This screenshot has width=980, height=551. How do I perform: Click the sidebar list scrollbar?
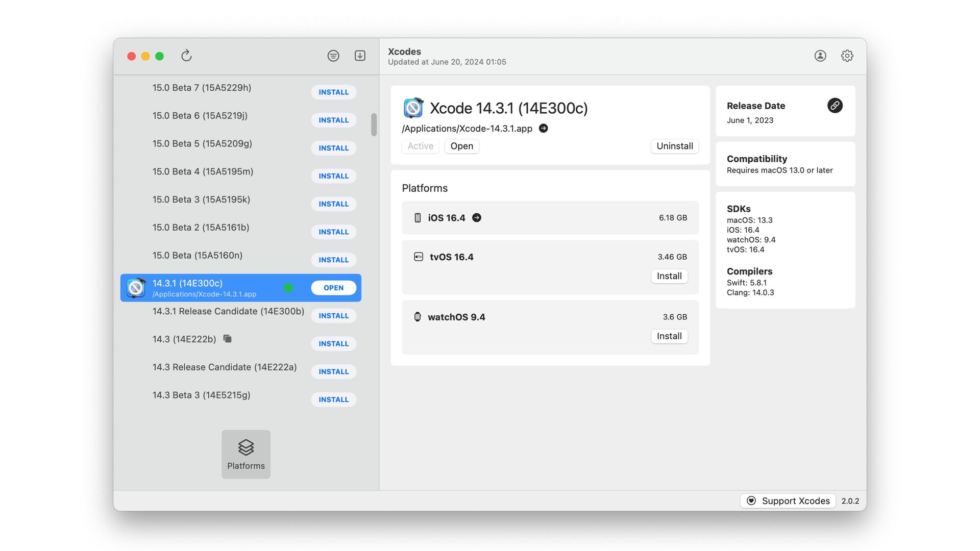click(374, 125)
